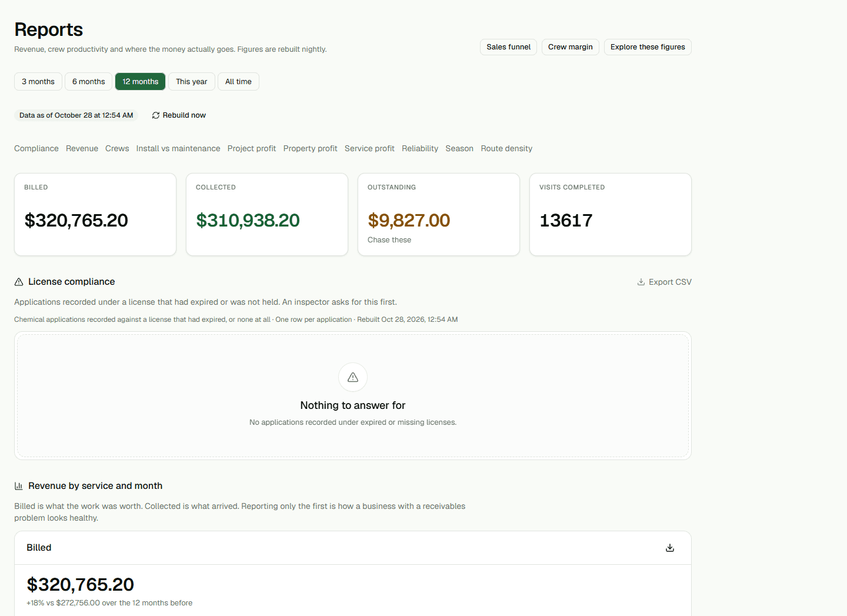Switch range to All time

pos(238,82)
